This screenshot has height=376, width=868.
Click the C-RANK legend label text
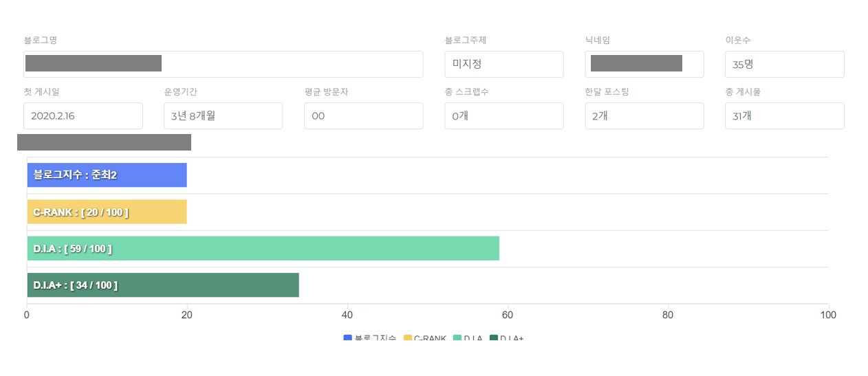pyautogui.click(x=430, y=338)
